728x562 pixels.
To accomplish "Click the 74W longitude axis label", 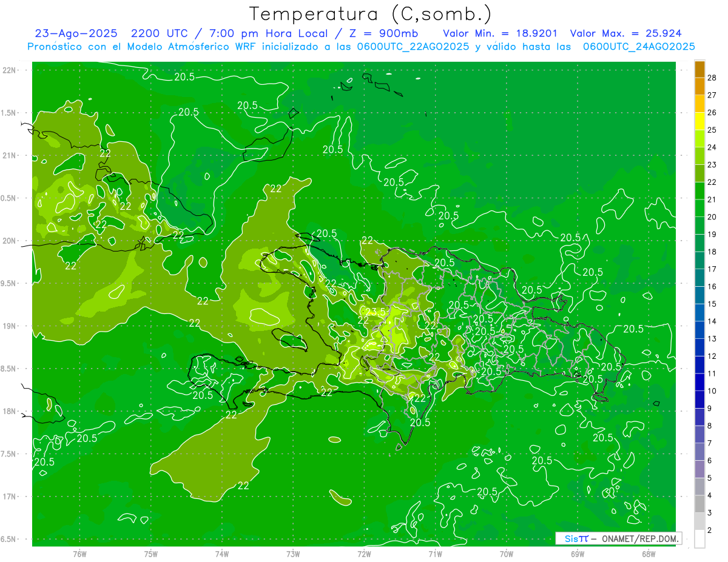I will pos(222,555).
